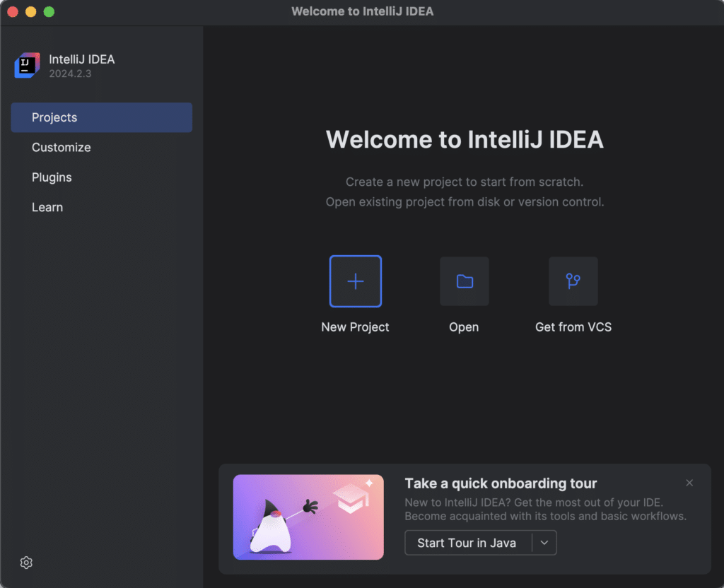The height and width of the screenshot is (588, 724).
Task: Click the New Project plus icon
Action: point(355,281)
